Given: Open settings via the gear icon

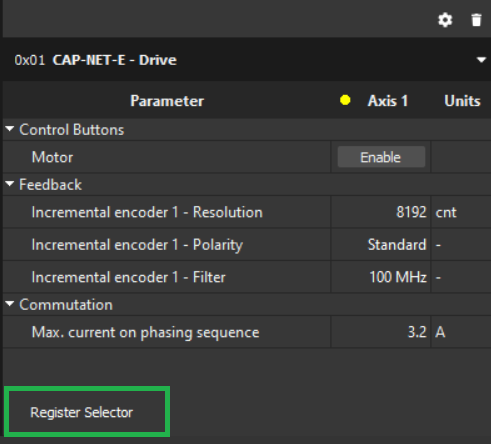Looking at the screenshot, I should point(445,20).
